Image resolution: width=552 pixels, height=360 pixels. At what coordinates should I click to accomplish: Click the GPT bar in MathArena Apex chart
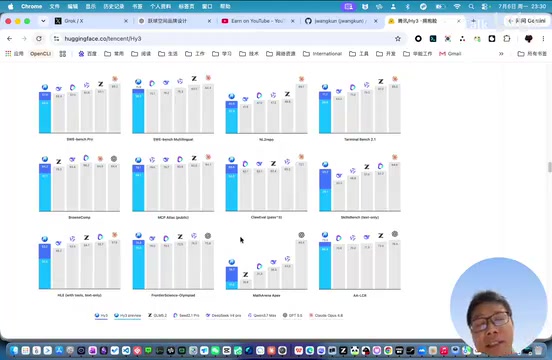coord(301,265)
